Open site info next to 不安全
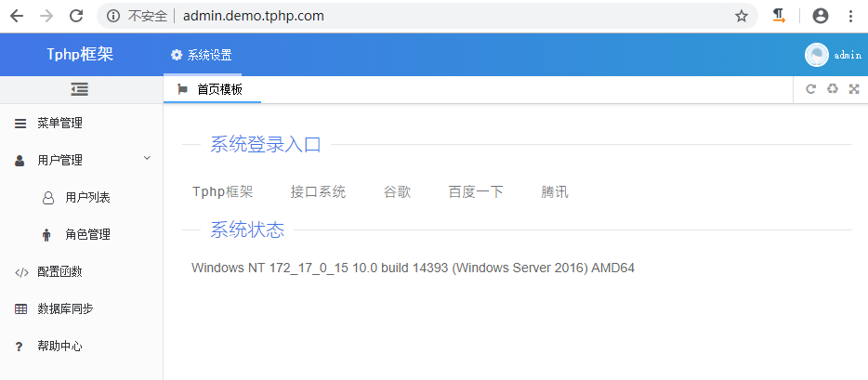 (x=113, y=16)
